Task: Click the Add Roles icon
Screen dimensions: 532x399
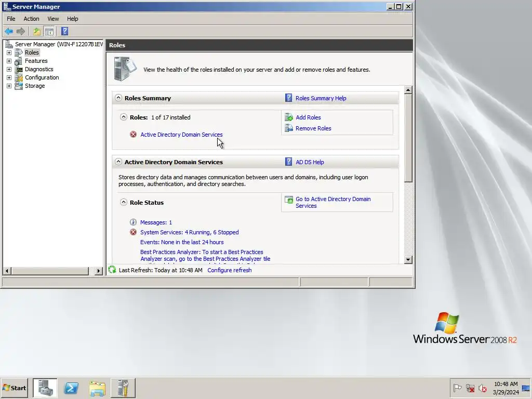Action: [289, 117]
